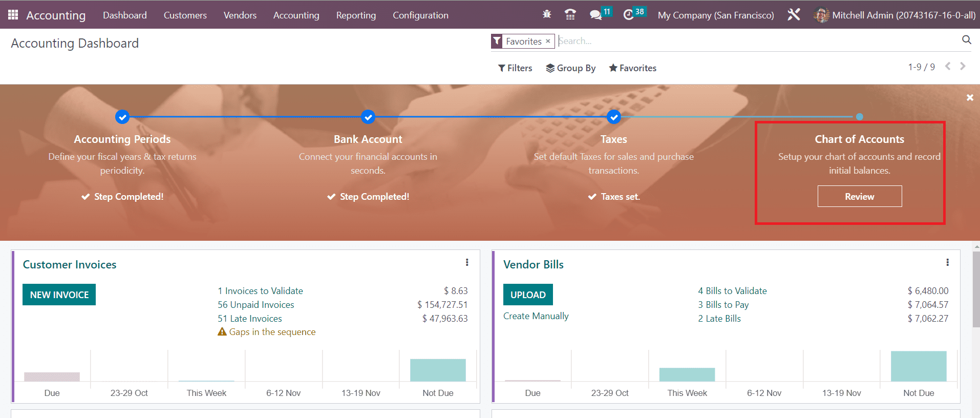Click the UPLOAD button in Vendor Bills

click(528, 295)
